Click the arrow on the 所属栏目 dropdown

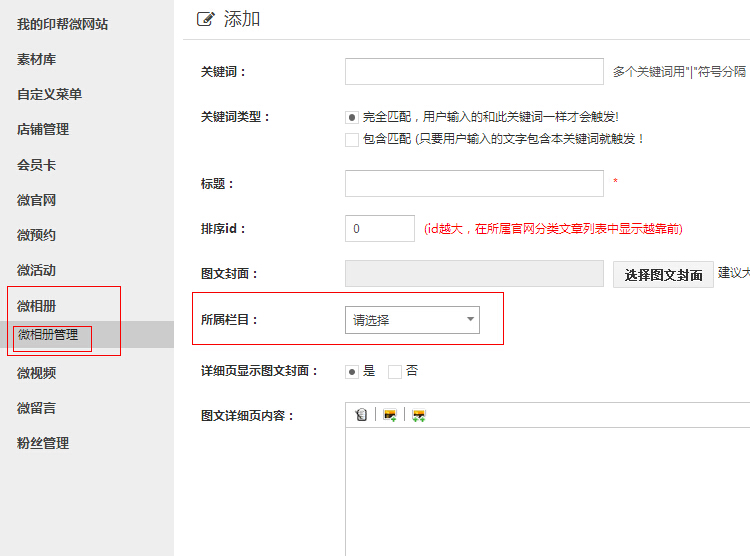tap(470, 320)
